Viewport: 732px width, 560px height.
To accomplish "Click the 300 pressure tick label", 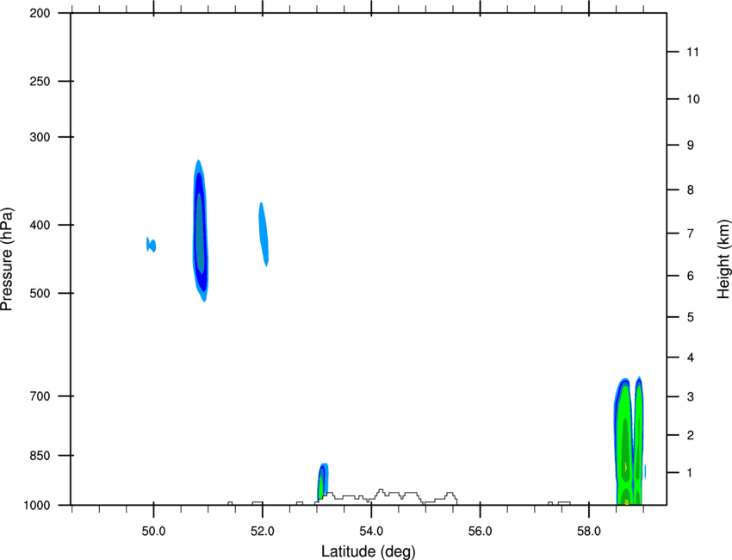I will (x=40, y=137).
